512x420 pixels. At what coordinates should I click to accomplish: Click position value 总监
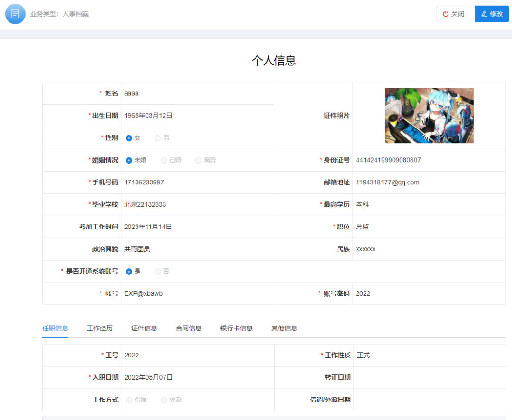[x=362, y=227]
